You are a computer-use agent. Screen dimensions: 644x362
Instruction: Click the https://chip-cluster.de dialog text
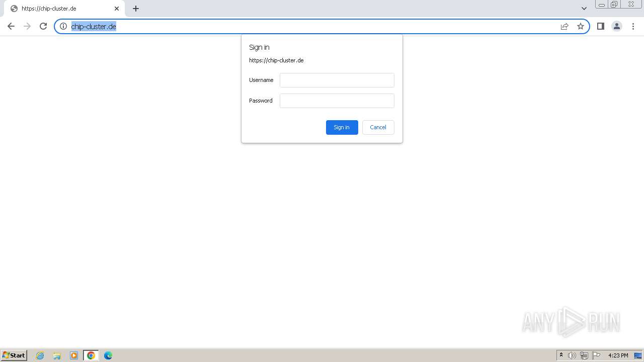(x=276, y=60)
